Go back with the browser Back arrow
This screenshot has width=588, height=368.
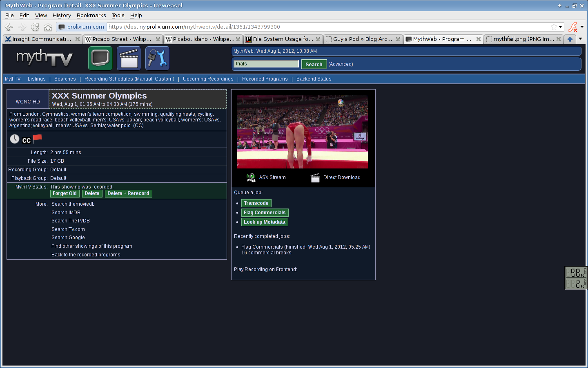point(9,27)
